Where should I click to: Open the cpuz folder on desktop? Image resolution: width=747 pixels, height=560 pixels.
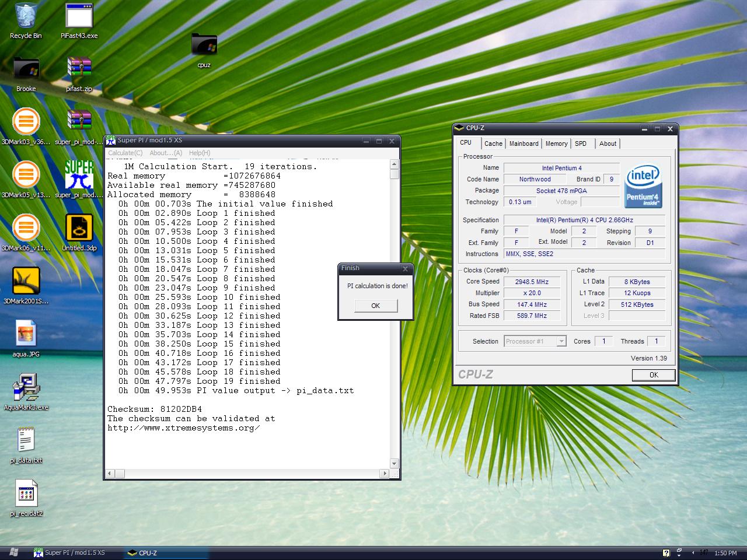pos(204,45)
